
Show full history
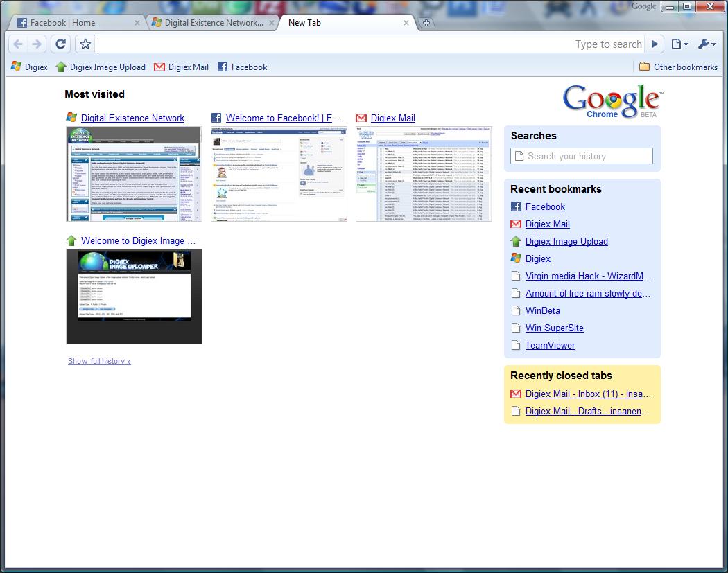tap(99, 361)
